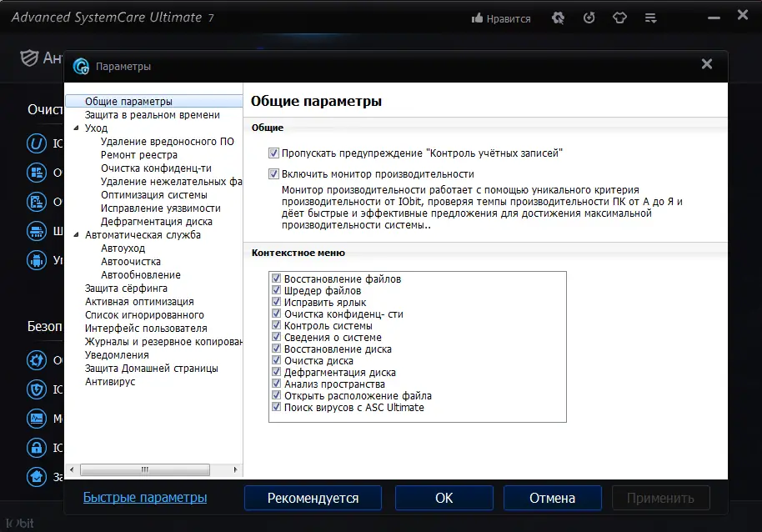
Task: Confirm settings with OK button
Action: [x=444, y=498]
